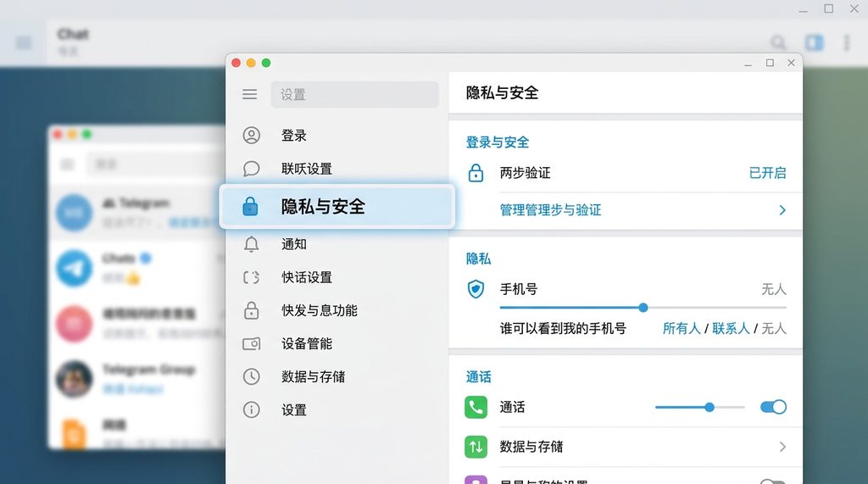Click the 快话设置 icon
This screenshot has width=868, height=484.
(x=251, y=277)
